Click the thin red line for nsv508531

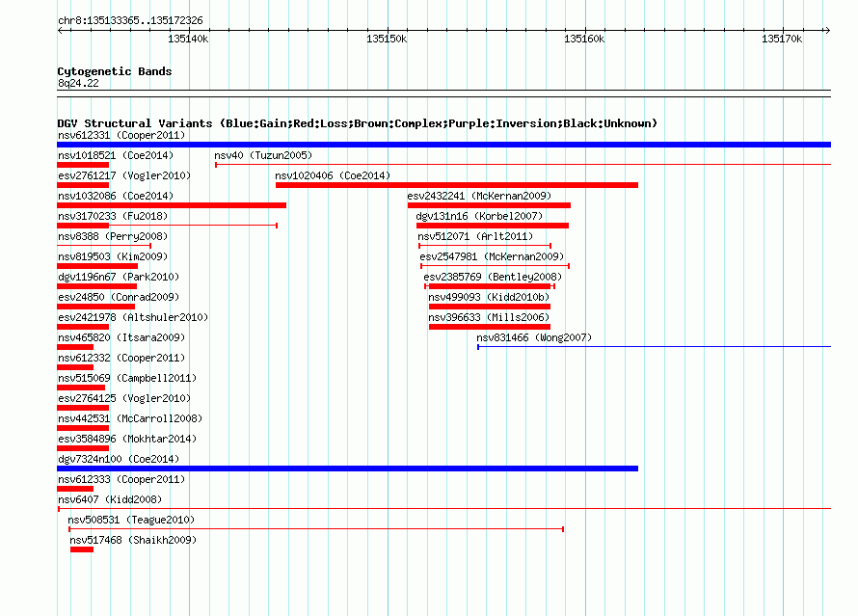point(316,529)
